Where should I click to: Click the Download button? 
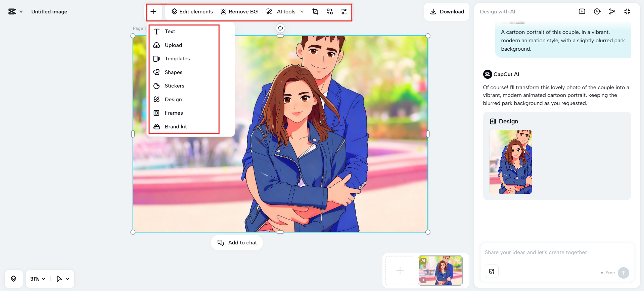[x=447, y=12]
